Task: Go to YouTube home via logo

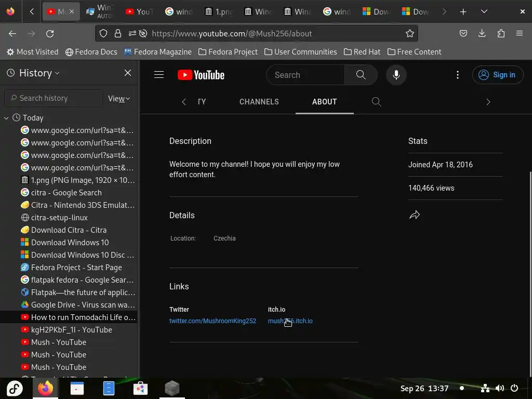Action: point(201,75)
